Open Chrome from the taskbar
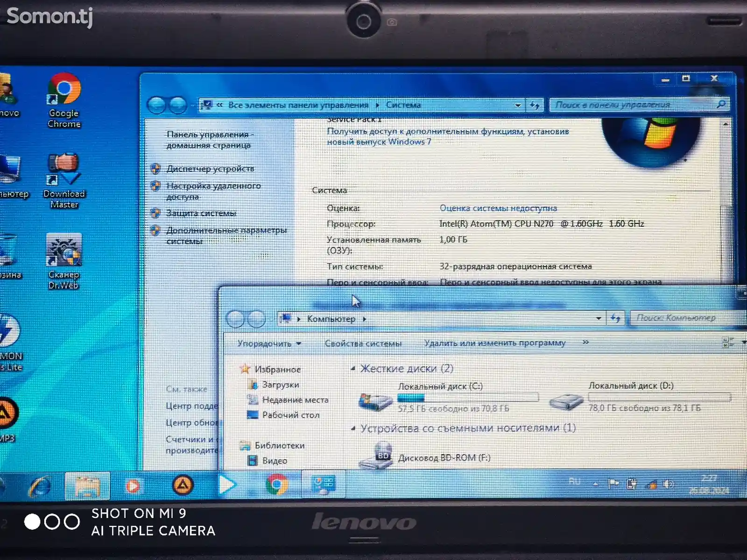 tap(277, 484)
